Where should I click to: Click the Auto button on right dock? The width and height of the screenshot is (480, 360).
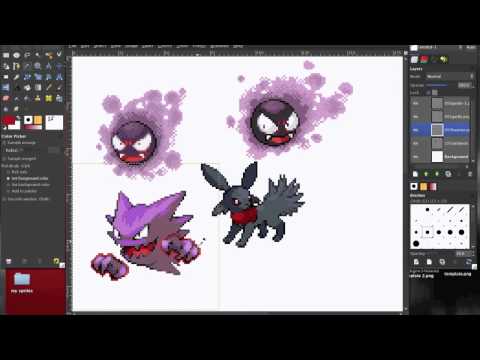point(471,48)
